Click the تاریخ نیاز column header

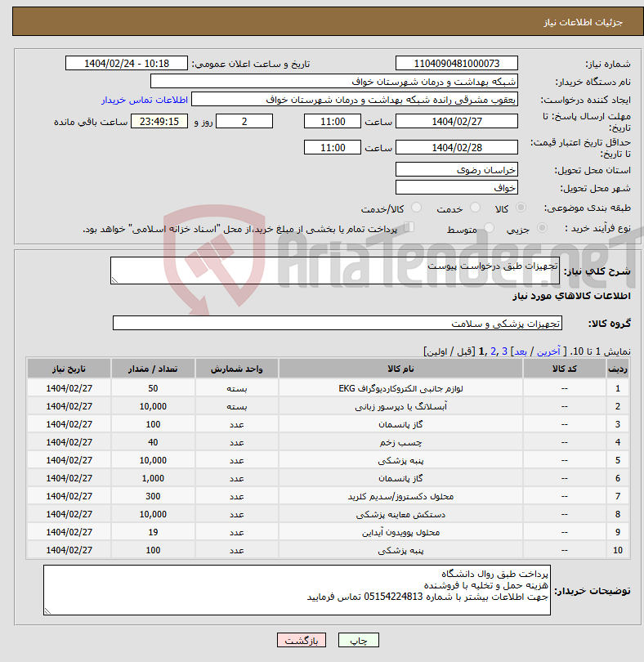coord(69,369)
